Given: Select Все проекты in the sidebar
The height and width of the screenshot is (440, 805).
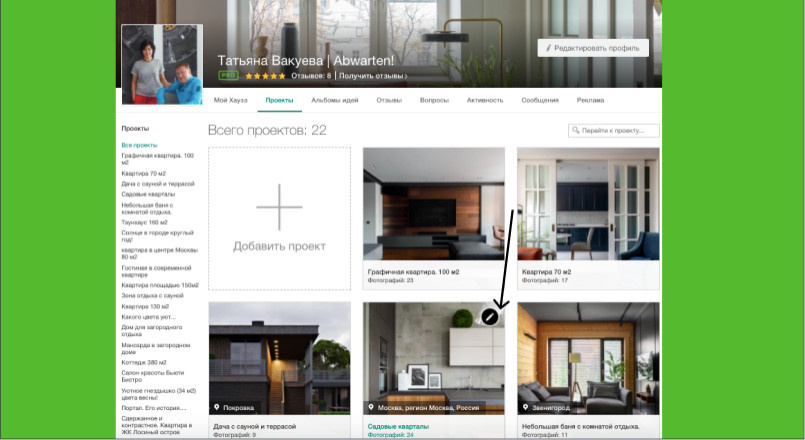Looking at the screenshot, I should 140,145.
